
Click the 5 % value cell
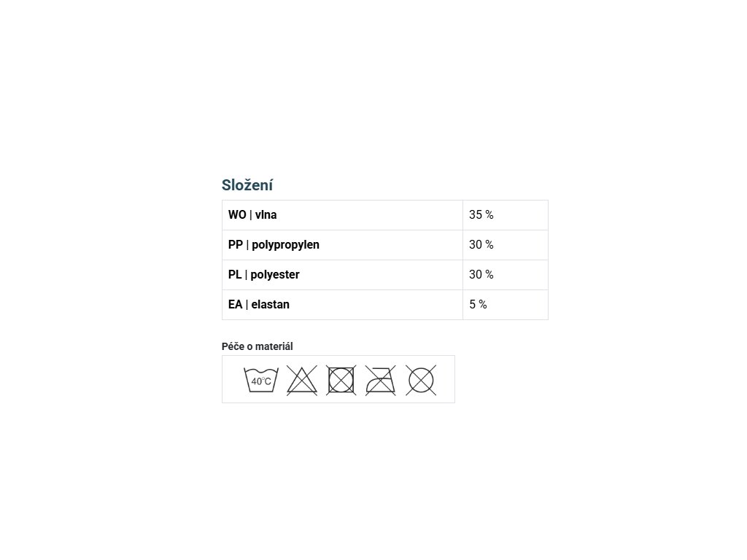478,305
